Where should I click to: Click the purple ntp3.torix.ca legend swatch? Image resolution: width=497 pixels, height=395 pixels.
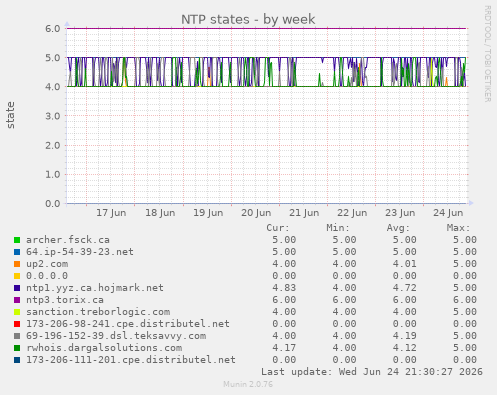pos(17,300)
